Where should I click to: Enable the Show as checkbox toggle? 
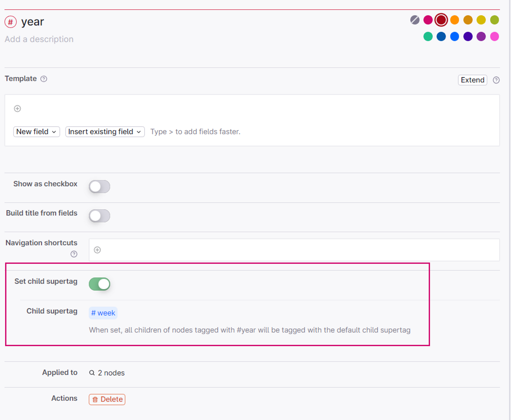point(99,187)
